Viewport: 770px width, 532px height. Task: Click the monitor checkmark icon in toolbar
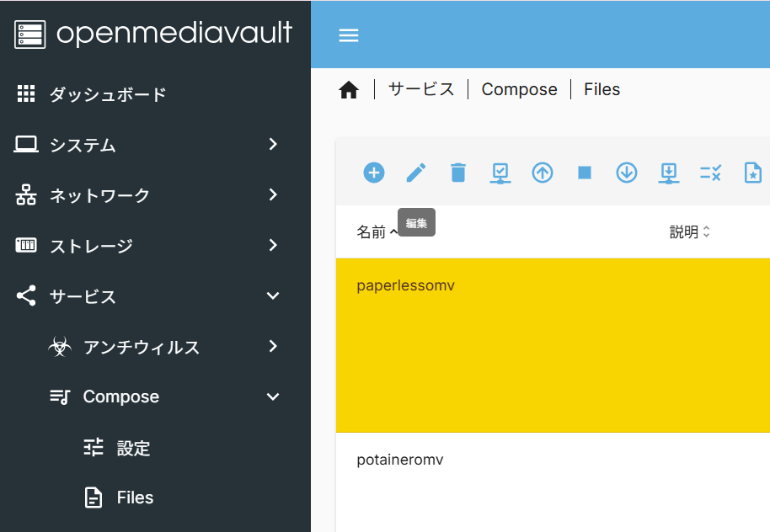(x=500, y=173)
